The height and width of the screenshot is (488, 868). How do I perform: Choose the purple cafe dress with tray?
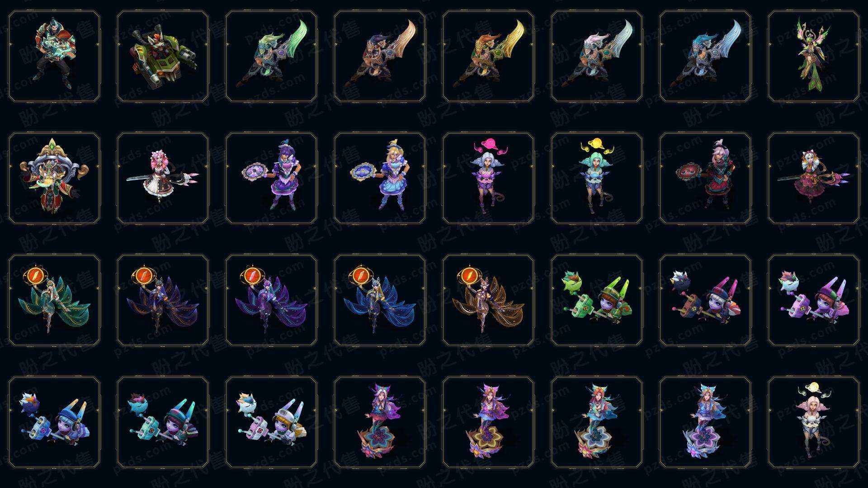[x=271, y=178]
